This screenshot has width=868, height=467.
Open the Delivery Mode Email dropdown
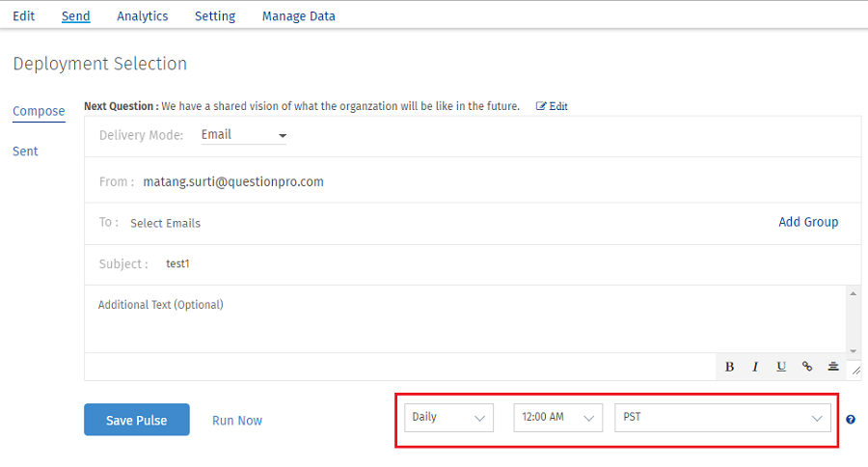244,135
